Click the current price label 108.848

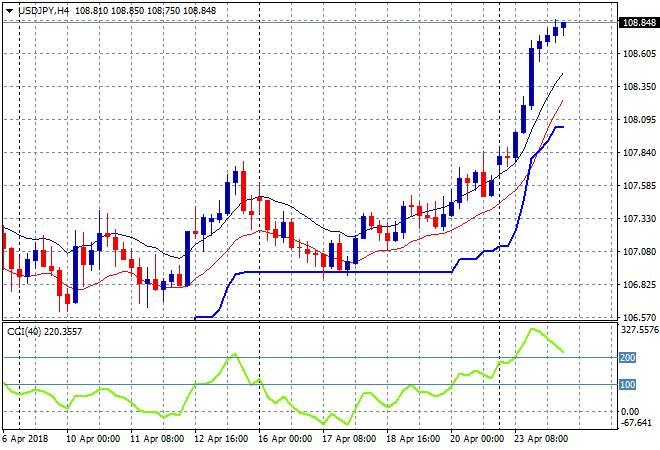(639, 22)
